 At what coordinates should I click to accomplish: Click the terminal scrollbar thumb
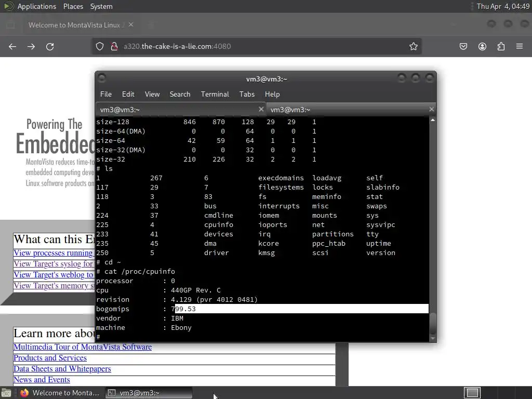click(433, 324)
